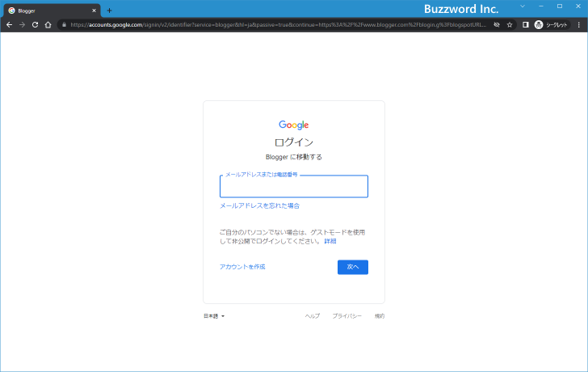
Task: Click the browser forward arrow
Action: [22, 25]
